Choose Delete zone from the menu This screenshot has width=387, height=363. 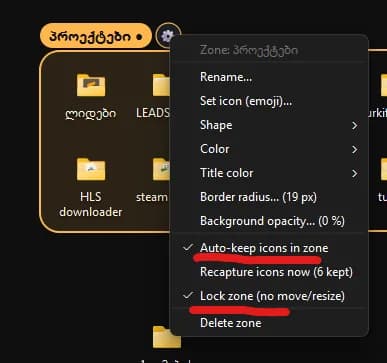click(x=269, y=323)
